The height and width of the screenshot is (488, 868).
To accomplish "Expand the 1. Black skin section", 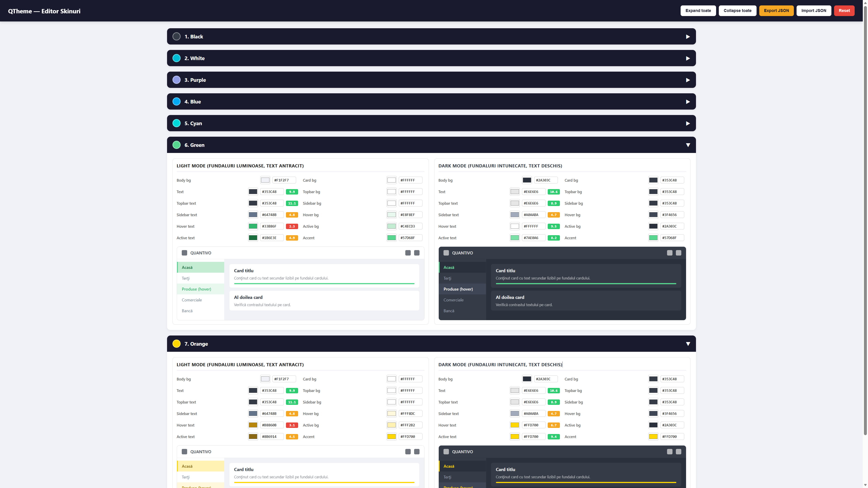I will pos(688,37).
